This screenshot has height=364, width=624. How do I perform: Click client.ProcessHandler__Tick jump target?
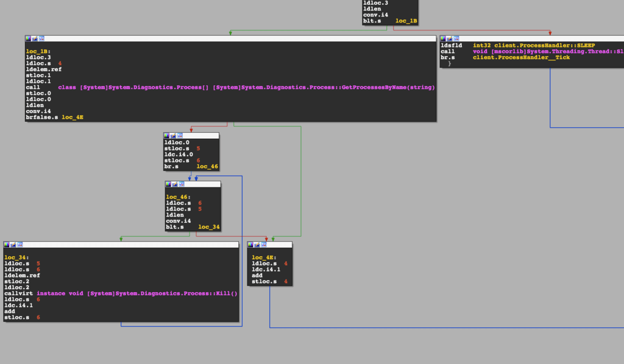[x=521, y=57]
